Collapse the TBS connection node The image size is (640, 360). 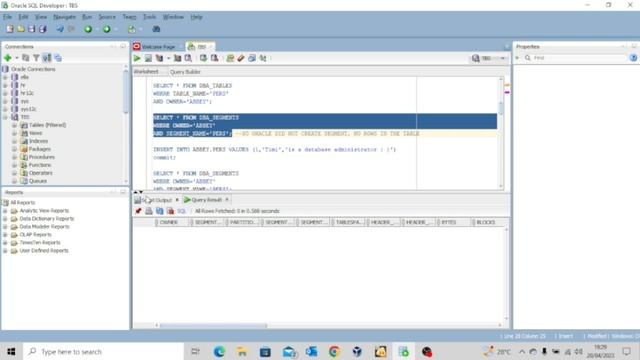[5, 117]
